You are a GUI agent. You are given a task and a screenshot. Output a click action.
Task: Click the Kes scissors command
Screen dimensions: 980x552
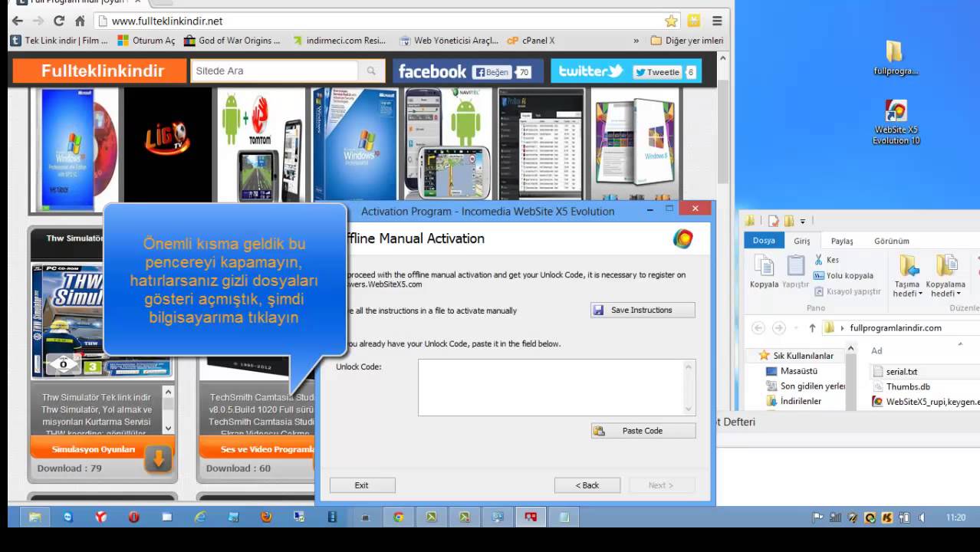pyautogui.click(x=827, y=260)
